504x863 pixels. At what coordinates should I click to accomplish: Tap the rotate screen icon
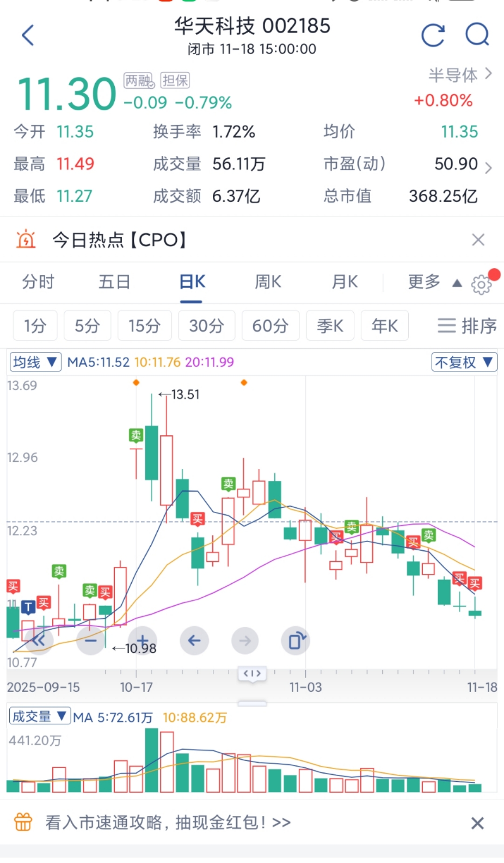296,641
